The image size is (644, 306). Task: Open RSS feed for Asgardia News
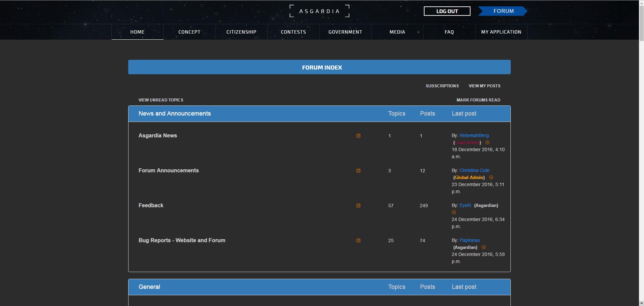[358, 136]
